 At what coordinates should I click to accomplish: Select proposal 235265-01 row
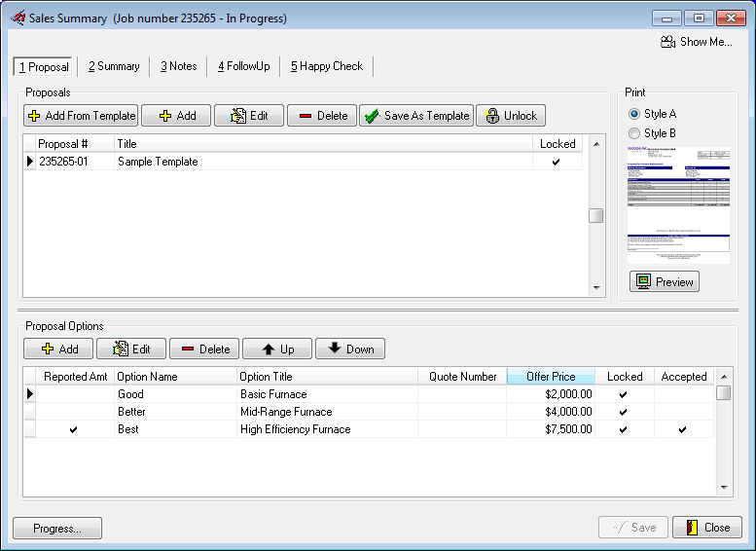[x=304, y=162]
